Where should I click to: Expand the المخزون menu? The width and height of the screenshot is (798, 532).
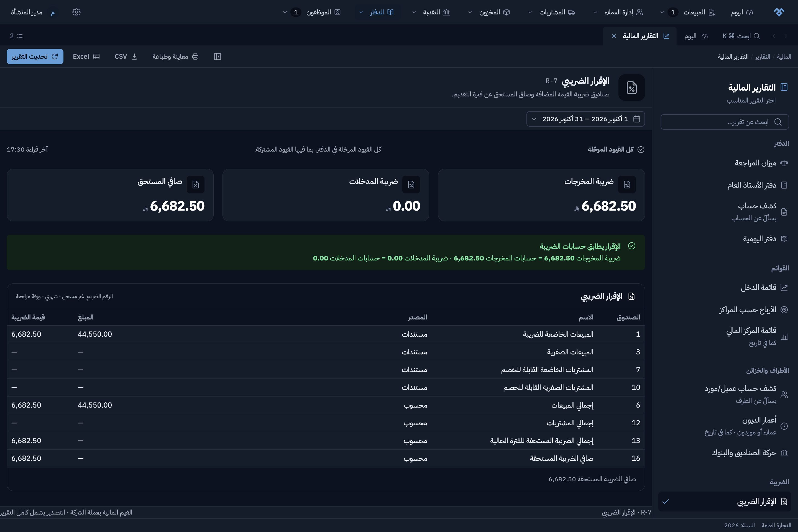coord(489,12)
